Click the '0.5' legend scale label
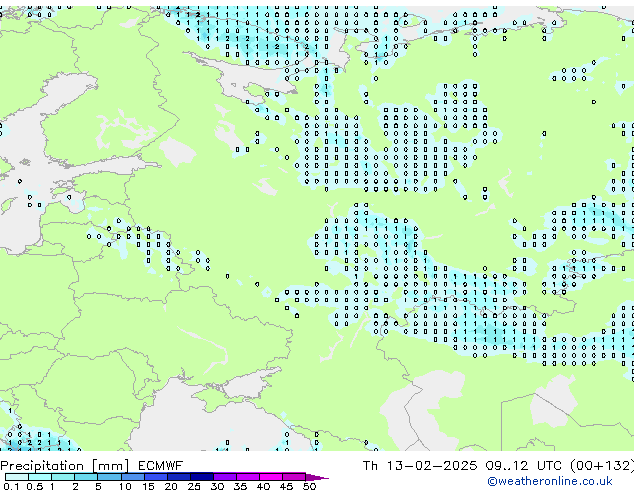The height and width of the screenshot is (490, 634). point(35,486)
